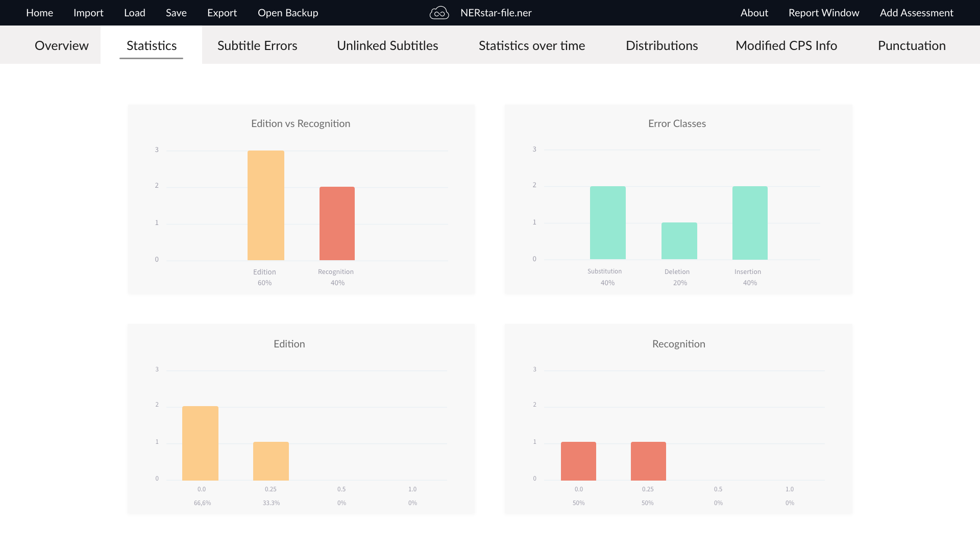Click Import in the top bar
Screen dimensions: 980x551
(88, 13)
